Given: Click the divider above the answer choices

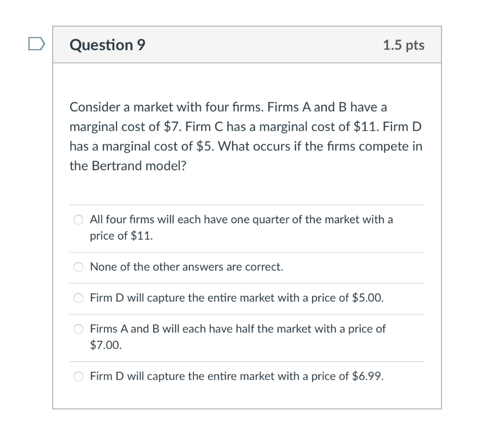Looking at the screenshot, I should point(246,205).
